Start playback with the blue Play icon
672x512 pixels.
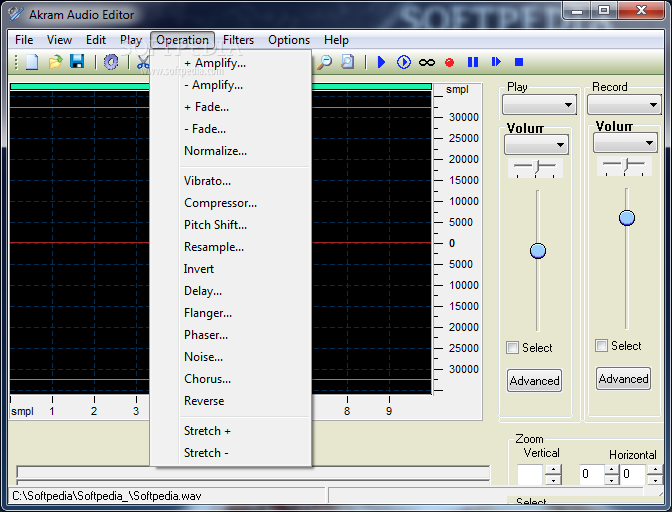click(381, 62)
